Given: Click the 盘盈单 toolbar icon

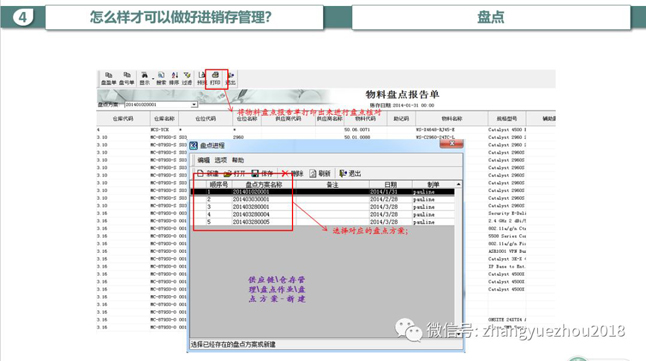Looking at the screenshot, I should (x=108, y=78).
